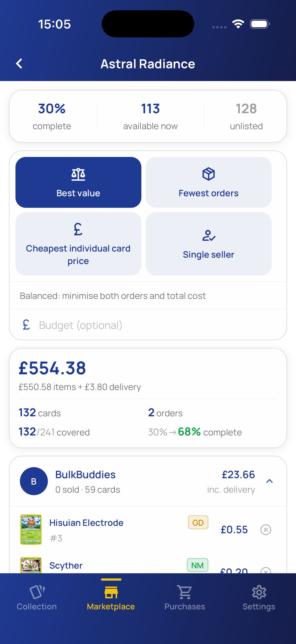Tap the NM condition badge on Scyther
The image size is (296, 644).
(x=197, y=565)
